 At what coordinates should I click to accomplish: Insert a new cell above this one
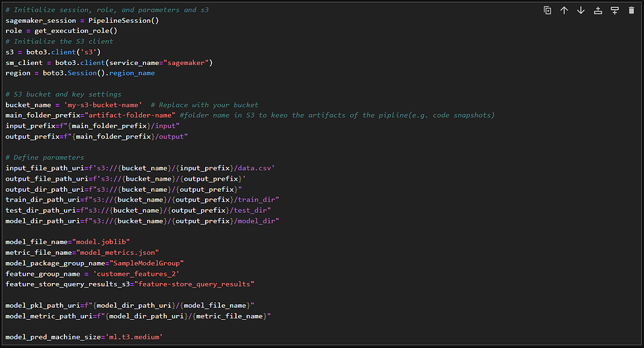[x=598, y=11]
